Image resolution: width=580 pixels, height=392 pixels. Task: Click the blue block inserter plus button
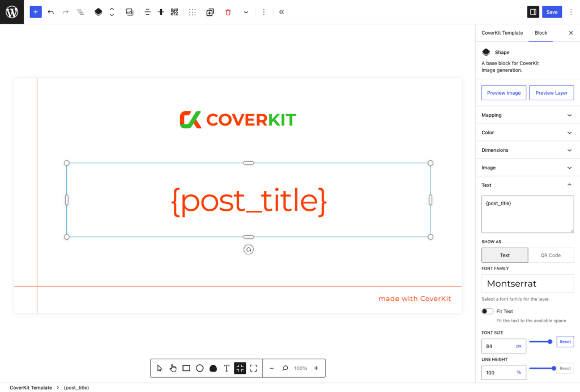pyautogui.click(x=36, y=12)
